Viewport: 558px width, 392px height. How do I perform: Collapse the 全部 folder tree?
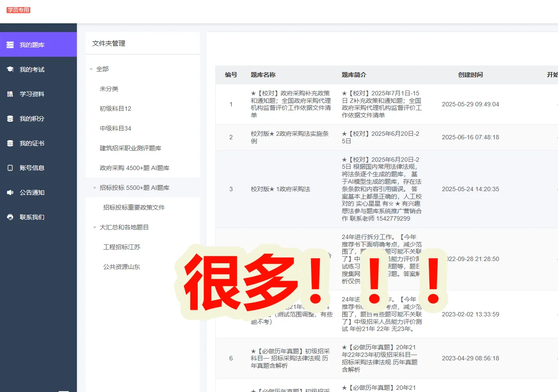click(x=91, y=69)
